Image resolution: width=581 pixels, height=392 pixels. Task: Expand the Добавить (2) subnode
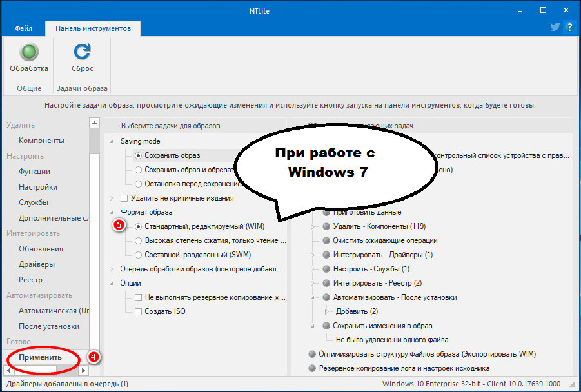click(327, 311)
